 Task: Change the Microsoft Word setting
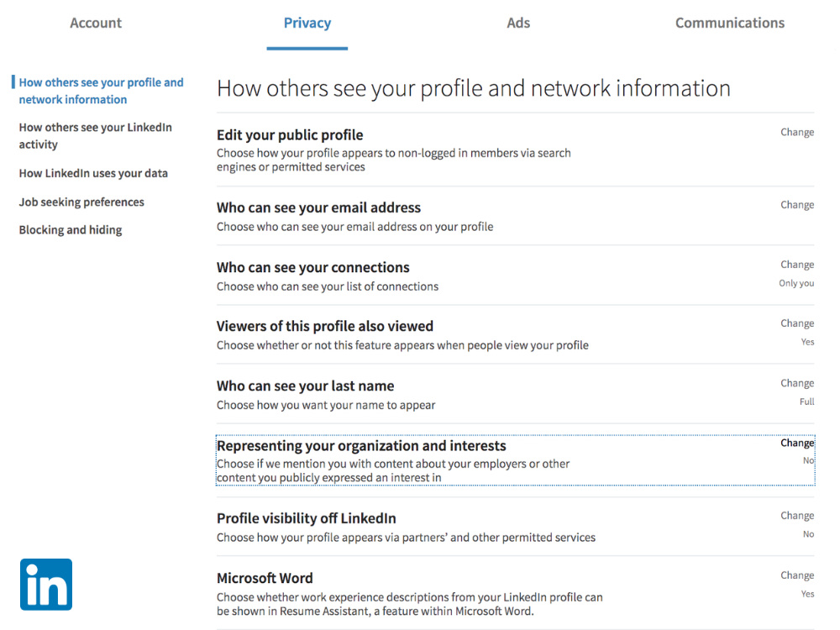pos(796,575)
